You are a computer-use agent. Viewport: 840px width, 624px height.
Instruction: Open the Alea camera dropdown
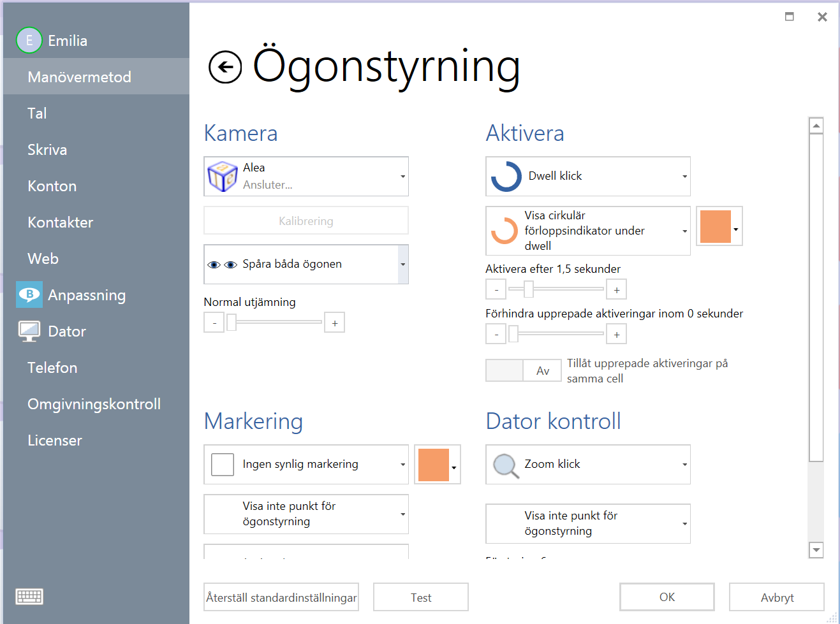click(x=306, y=177)
